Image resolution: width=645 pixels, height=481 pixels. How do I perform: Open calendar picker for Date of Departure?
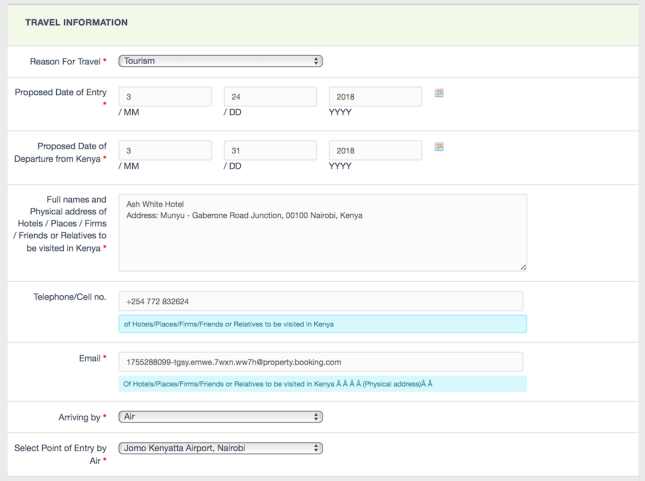pos(439,147)
